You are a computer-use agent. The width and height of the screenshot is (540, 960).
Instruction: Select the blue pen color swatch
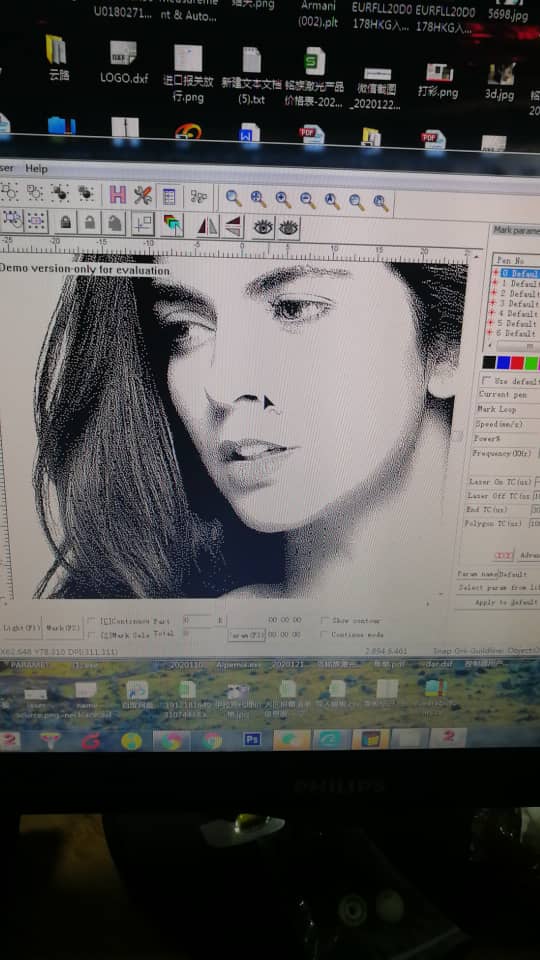point(503,362)
